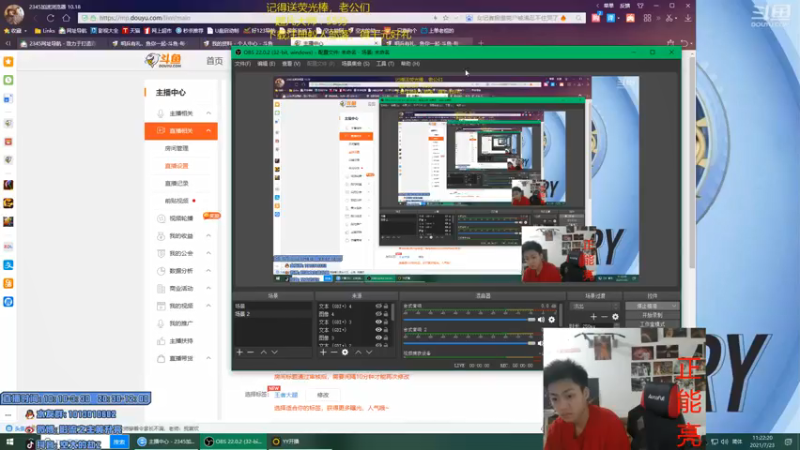Expand the 数据分析 sidebar section
Image resolution: width=800 pixels, height=450 pixels.
click(x=209, y=270)
